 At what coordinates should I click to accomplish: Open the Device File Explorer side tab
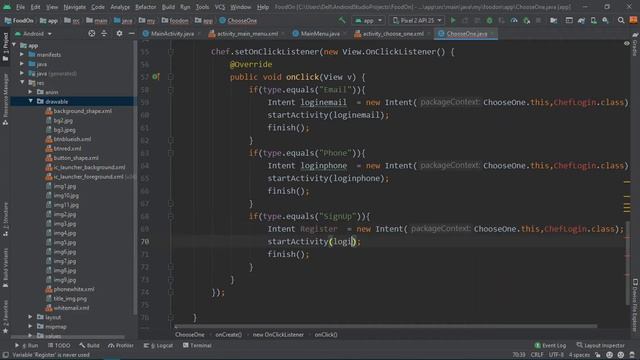click(635, 304)
